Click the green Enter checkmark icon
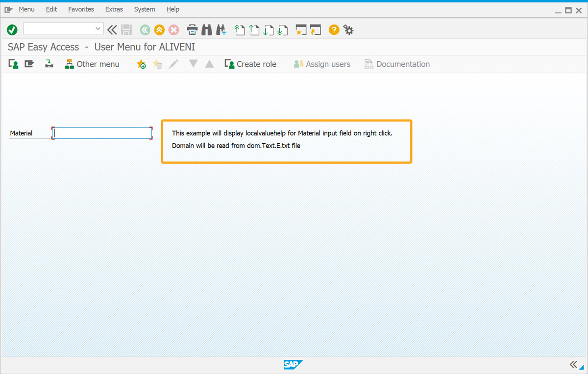This screenshot has width=588, height=374. [12, 30]
